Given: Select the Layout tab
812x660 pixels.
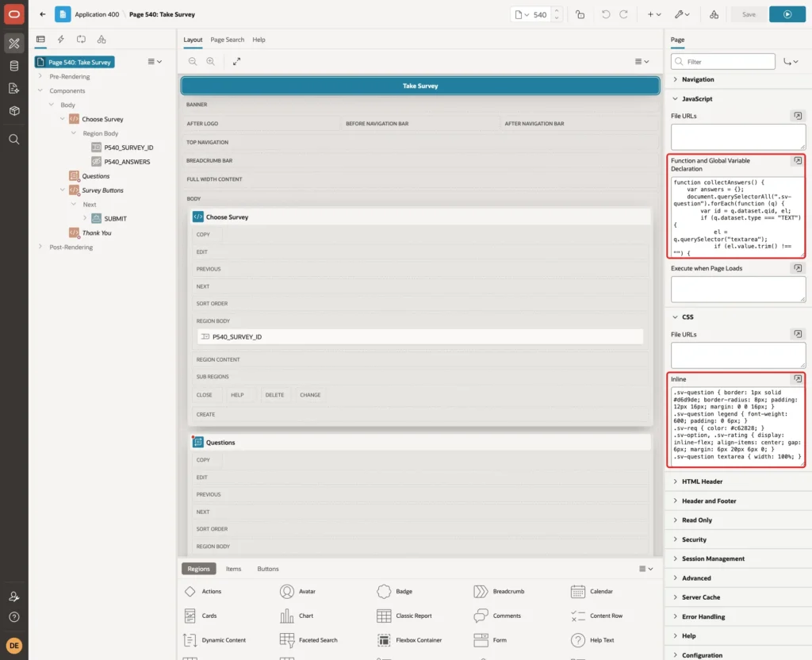Looking at the screenshot, I should [193, 40].
